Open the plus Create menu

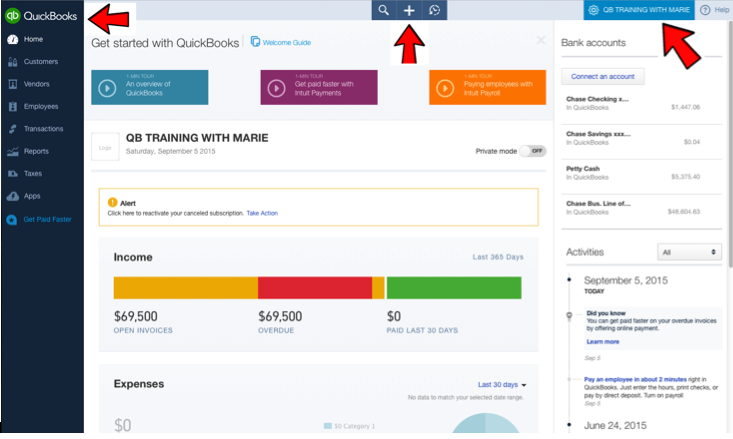point(409,10)
